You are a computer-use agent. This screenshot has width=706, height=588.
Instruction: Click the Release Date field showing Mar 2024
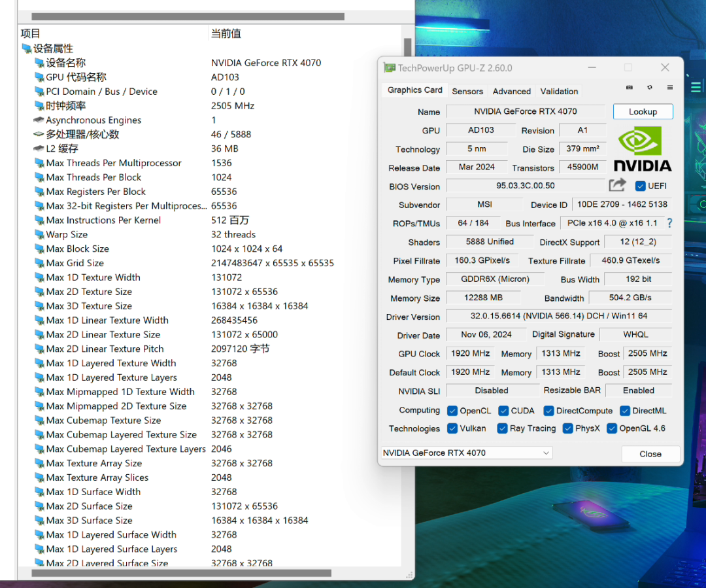[x=477, y=167]
